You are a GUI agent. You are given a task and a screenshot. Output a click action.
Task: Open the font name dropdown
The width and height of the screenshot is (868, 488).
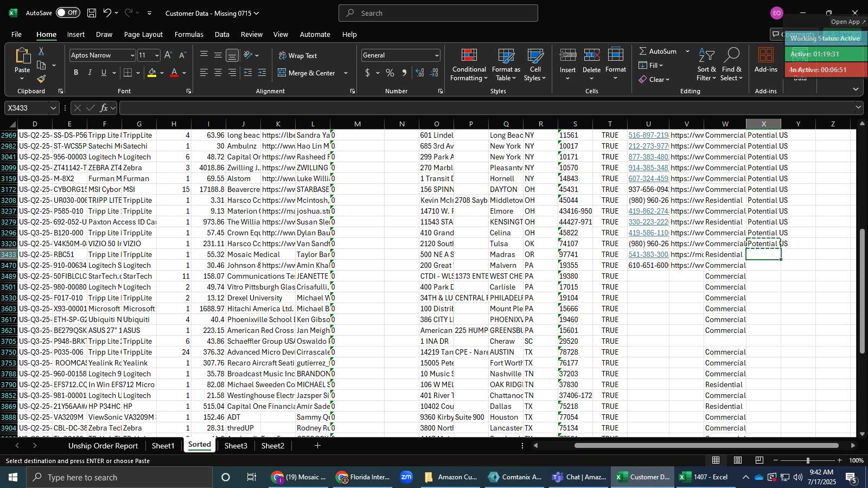click(132, 55)
